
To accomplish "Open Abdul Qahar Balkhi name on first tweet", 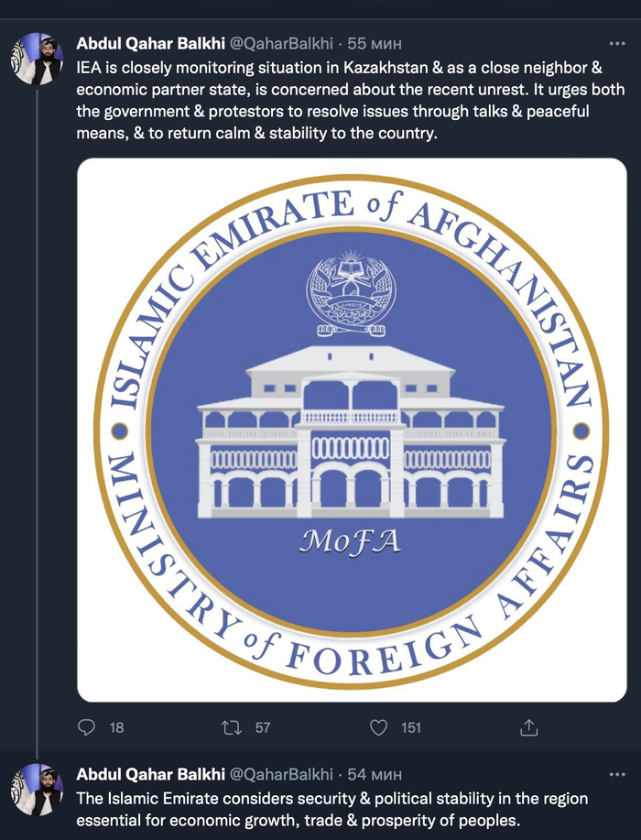I will [x=149, y=43].
